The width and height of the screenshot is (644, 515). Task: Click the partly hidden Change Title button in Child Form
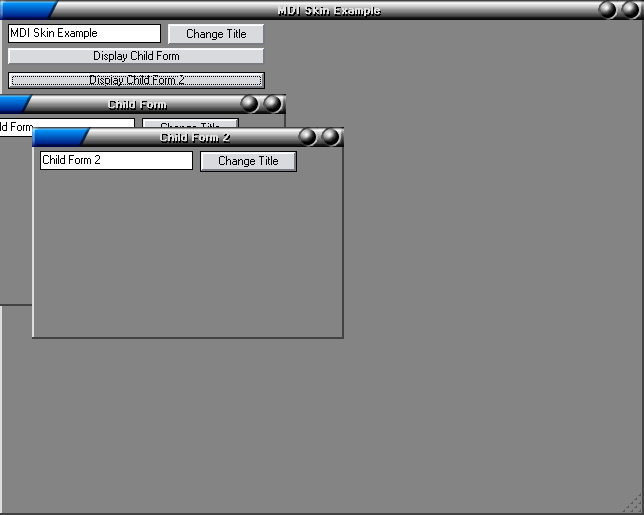(190, 123)
